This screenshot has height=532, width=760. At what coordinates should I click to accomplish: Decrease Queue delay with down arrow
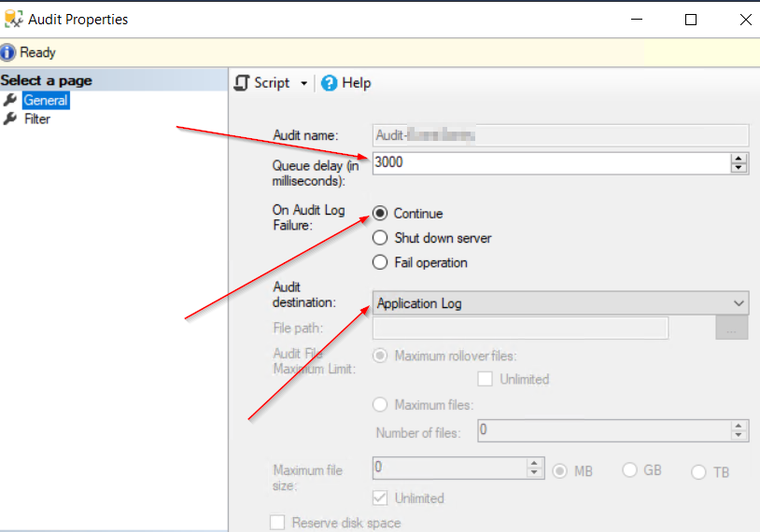click(x=739, y=168)
